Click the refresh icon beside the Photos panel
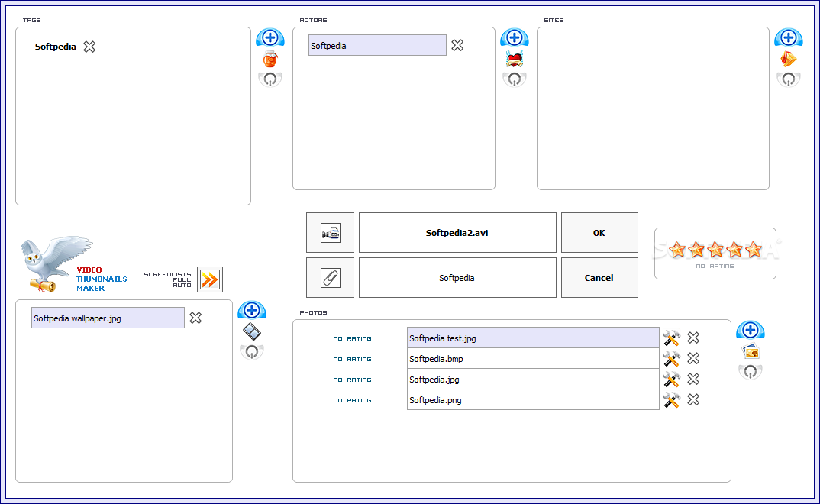This screenshot has height=504, width=820. (750, 372)
